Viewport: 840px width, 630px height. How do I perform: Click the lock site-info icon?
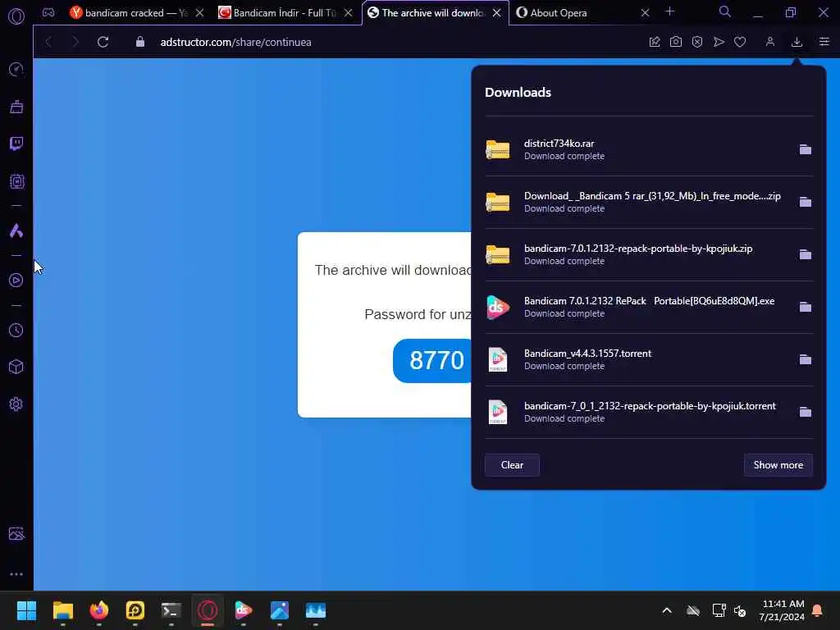point(139,42)
